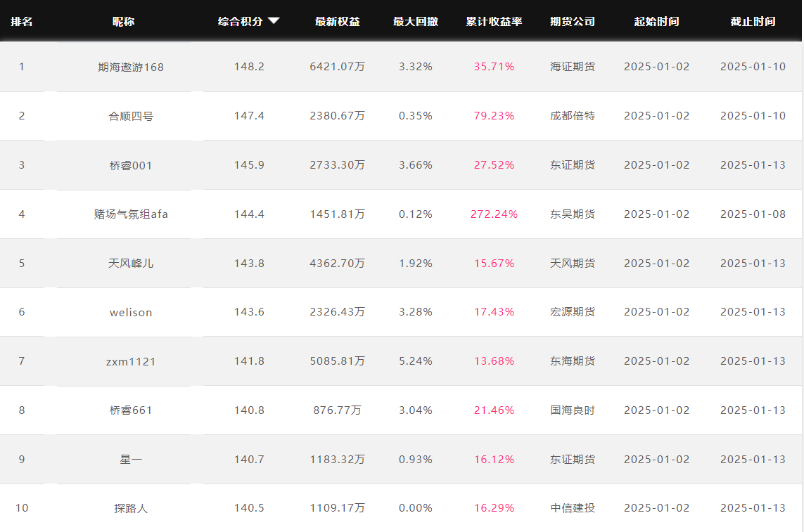This screenshot has height=532, width=804.
Task: Click equity value 2380.67万
Action: pyautogui.click(x=338, y=116)
